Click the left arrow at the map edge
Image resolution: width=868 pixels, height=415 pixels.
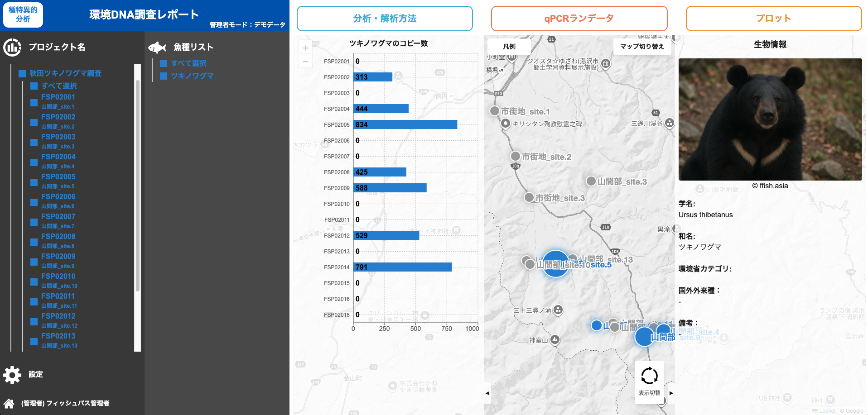(487, 393)
